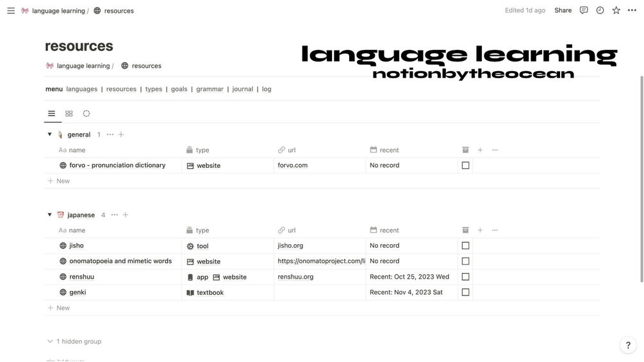The height and width of the screenshot is (362, 644).
Task: Collapse the general group
Action: pos(50,134)
